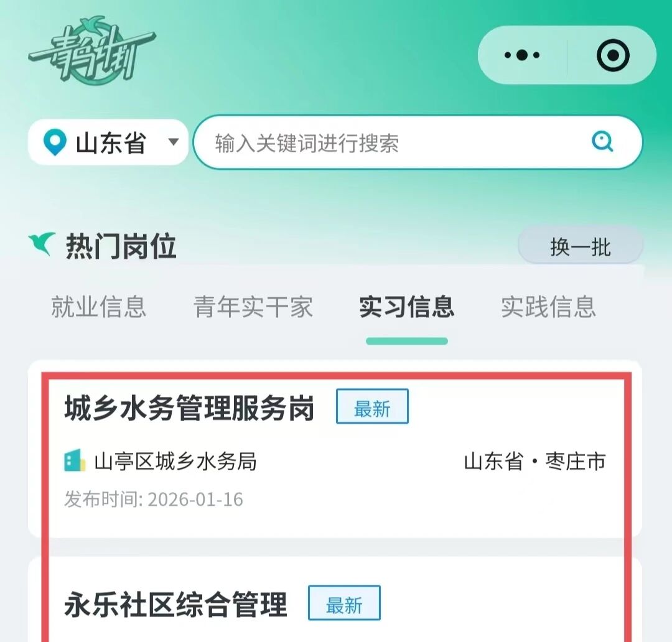This screenshot has width=672, height=642.
Task: Expand the 山东省 province dropdown arrow
Action: [x=173, y=142]
